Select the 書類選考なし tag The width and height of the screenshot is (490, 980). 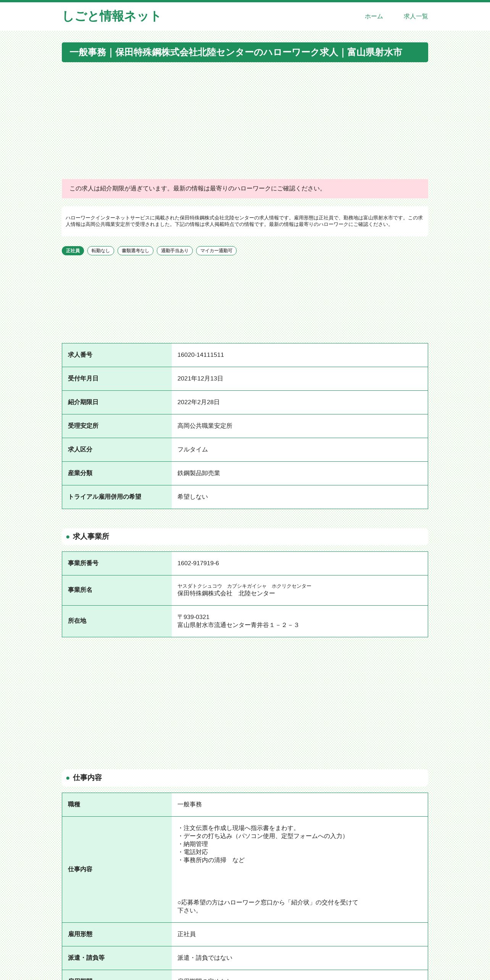pos(135,251)
